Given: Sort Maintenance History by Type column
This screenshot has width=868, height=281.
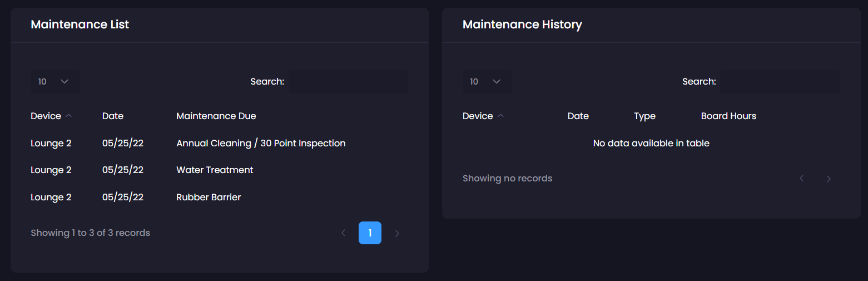Looking at the screenshot, I should coord(644,116).
